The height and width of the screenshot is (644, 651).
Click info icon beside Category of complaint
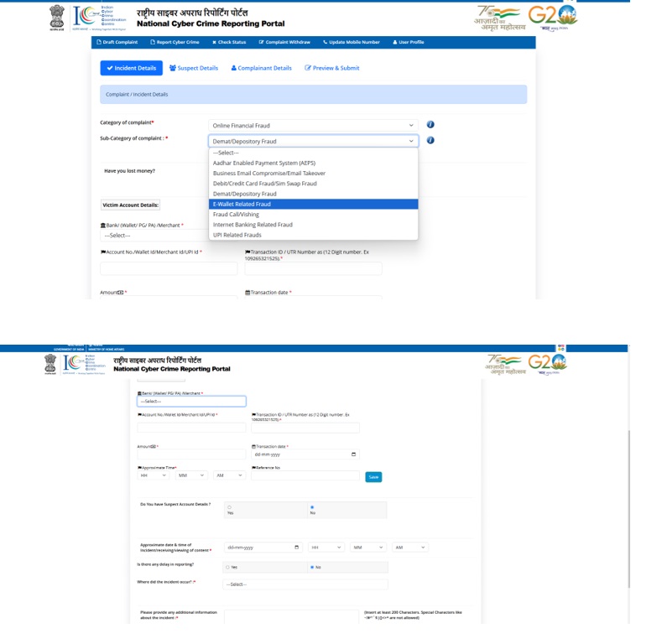(x=430, y=125)
